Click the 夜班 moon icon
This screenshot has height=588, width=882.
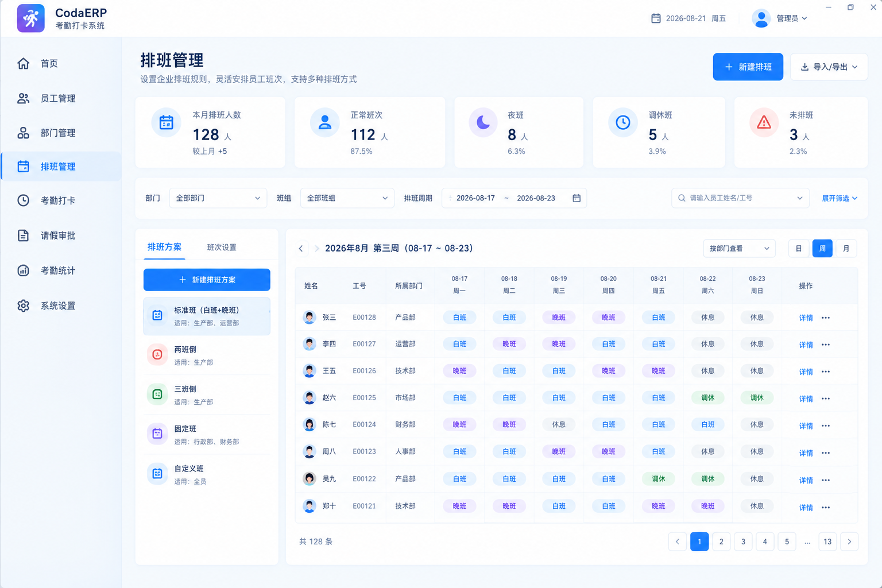[483, 122]
